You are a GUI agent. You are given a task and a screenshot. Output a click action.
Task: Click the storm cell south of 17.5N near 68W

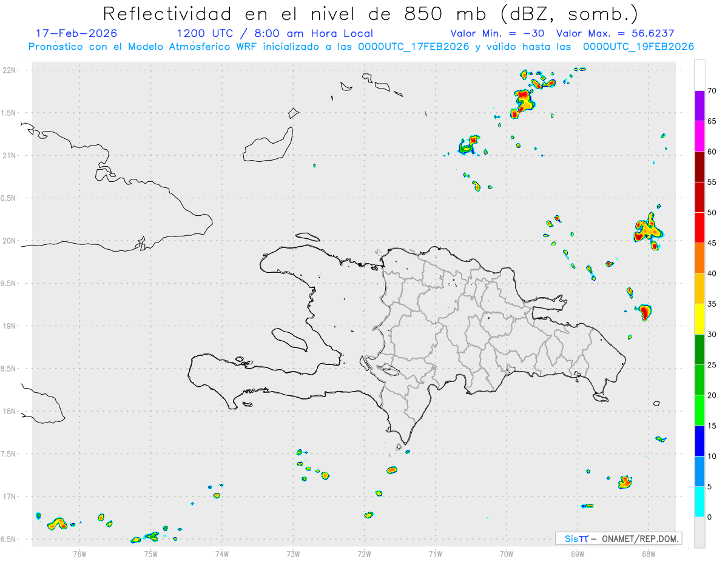[625, 483]
